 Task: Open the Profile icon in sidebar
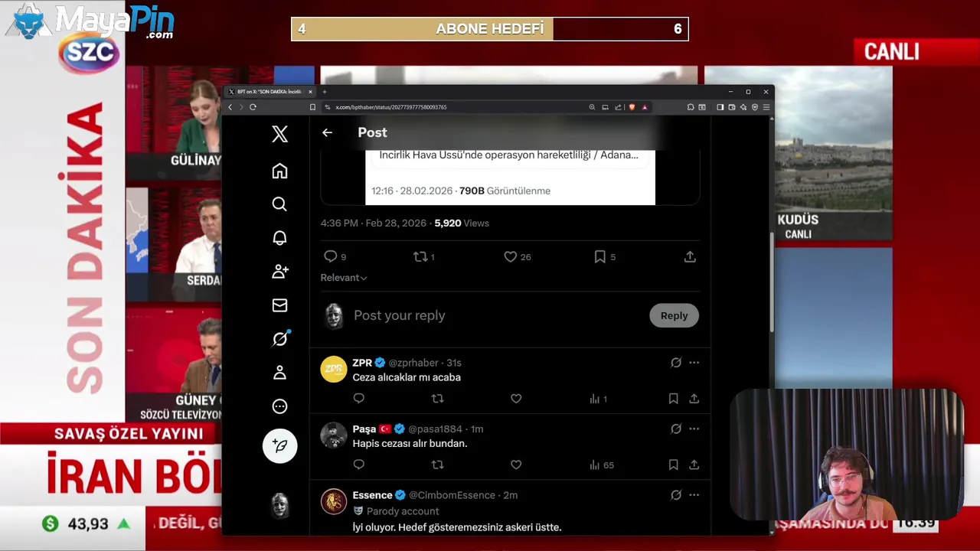(279, 373)
